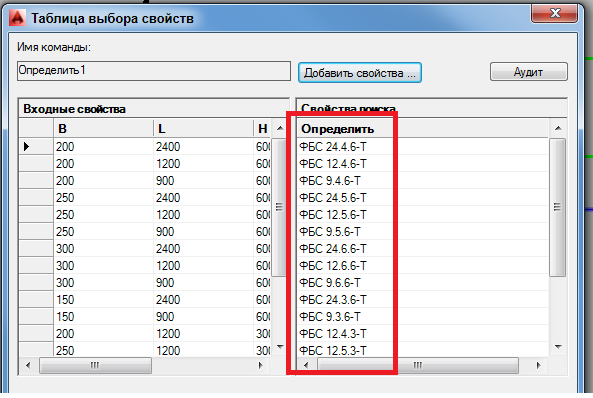Image resolution: width=593 pixels, height=398 pixels.
Task: Click B value 250 in ФБС 12.5.3-Т row
Action: click(x=103, y=350)
